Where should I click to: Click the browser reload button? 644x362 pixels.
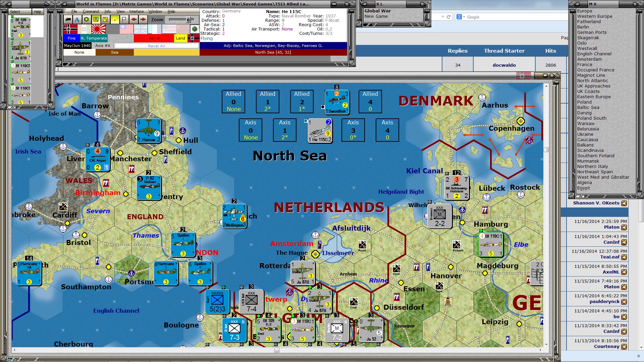click(x=448, y=17)
